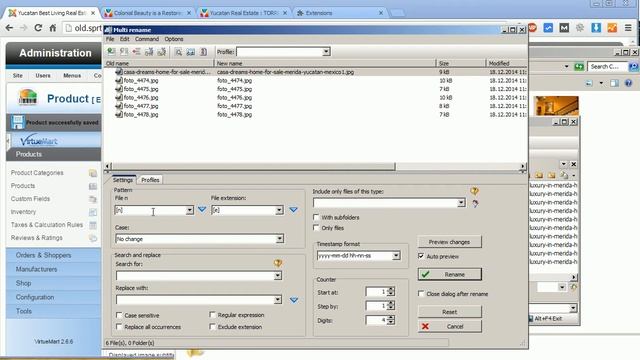Click the Chrome home button
The height and width of the screenshot is (360, 640).
53,28
